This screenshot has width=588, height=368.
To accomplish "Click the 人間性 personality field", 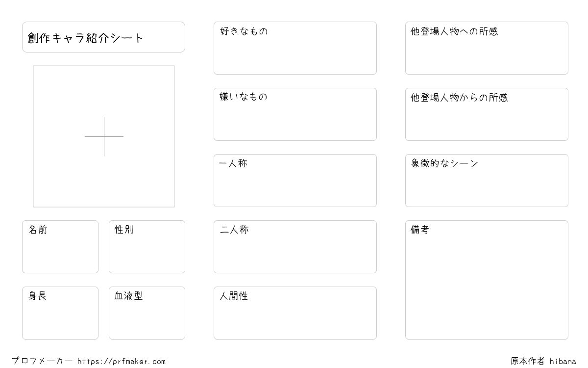I will click(x=295, y=313).
